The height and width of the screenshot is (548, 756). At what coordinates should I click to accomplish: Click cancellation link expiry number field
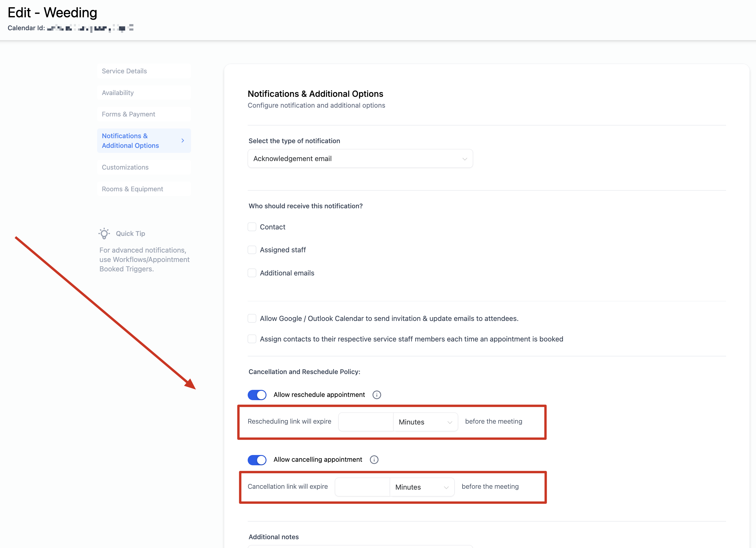click(362, 487)
